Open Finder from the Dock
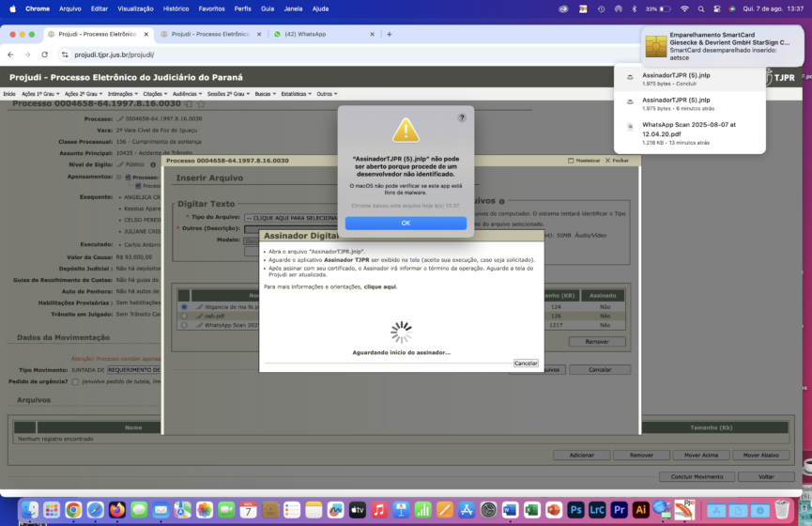The image size is (812, 526). point(29,509)
